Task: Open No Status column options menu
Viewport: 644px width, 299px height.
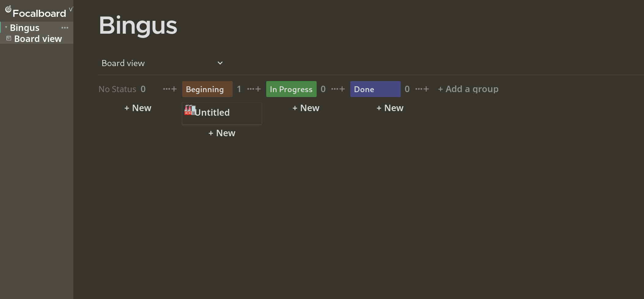Action: 167,89
